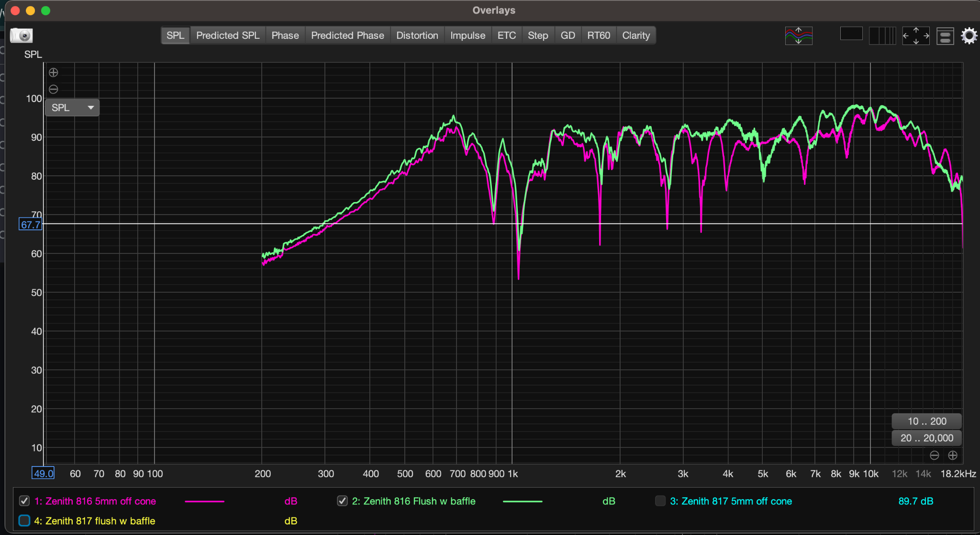This screenshot has width=980, height=535.
Task: Switch to the Predicted SPL tab
Action: pos(228,35)
